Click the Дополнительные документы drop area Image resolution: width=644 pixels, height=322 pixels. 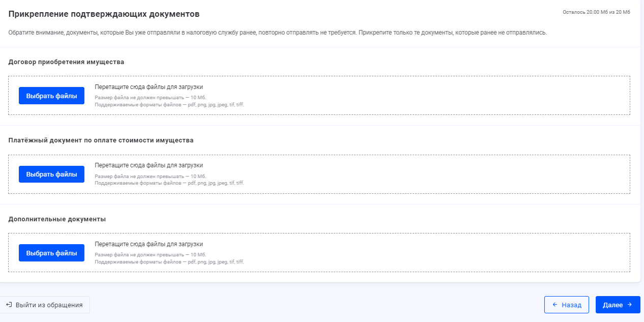click(x=407, y=253)
